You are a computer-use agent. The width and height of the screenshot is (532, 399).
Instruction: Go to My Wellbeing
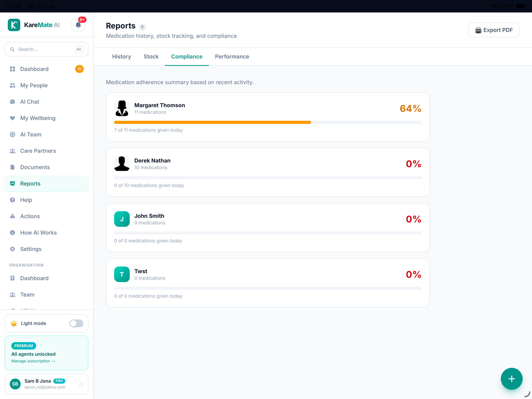point(47,118)
